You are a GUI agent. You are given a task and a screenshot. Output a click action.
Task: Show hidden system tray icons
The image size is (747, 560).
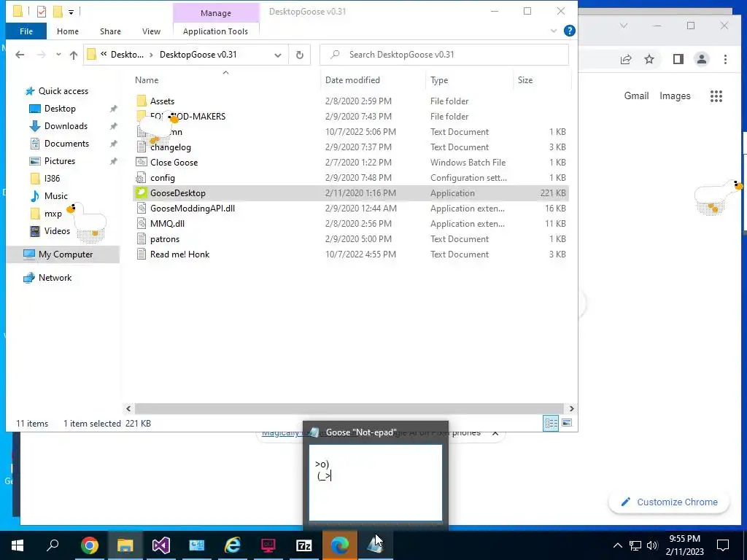point(617,545)
